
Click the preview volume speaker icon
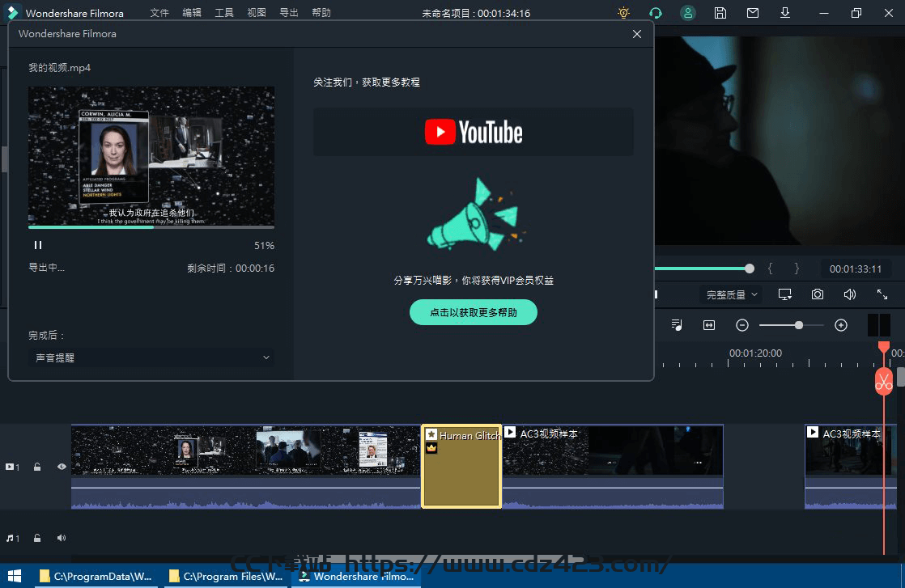pos(850,294)
